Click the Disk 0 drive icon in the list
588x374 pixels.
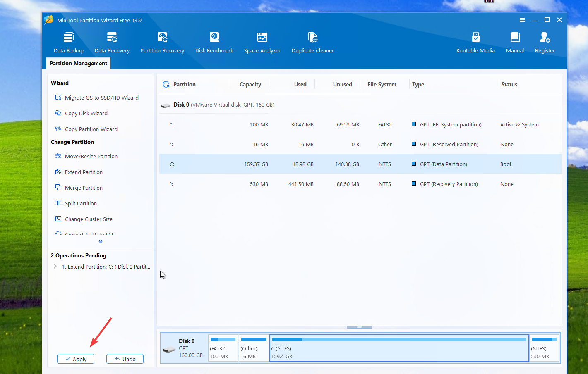tap(166, 105)
